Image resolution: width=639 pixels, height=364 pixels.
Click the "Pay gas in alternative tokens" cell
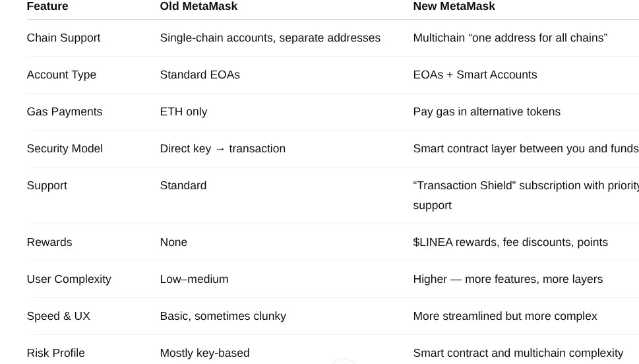tap(487, 112)
